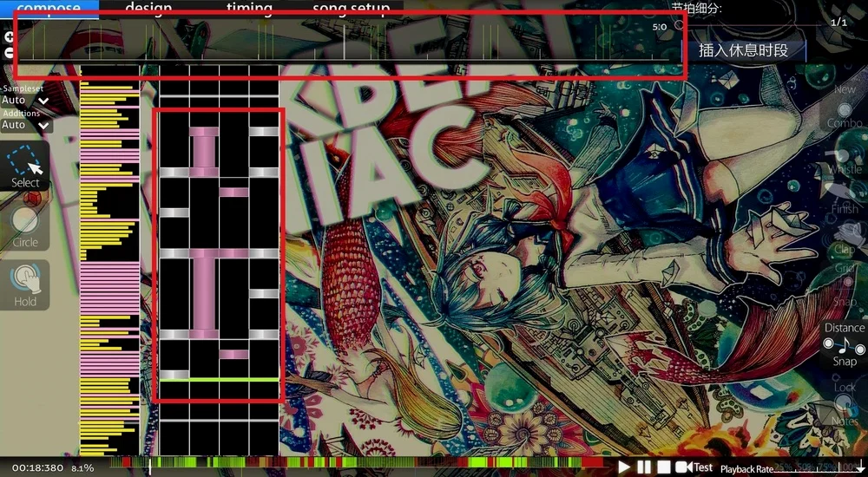Click the 1/1 beat divisor value
Screen dimensions: 868x477
[x=838, y=23]
